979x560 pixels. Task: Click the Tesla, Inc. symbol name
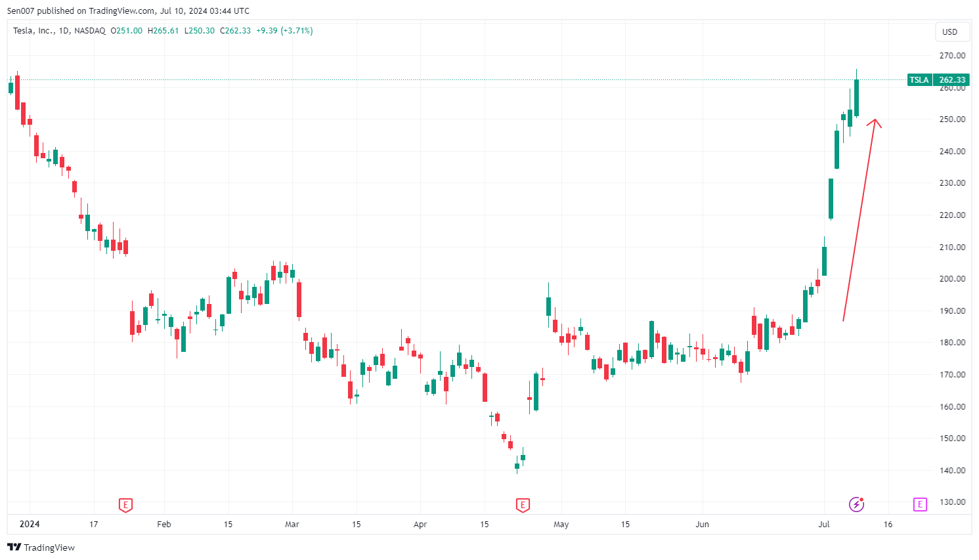pyautogui.click(x=33, y=31)
